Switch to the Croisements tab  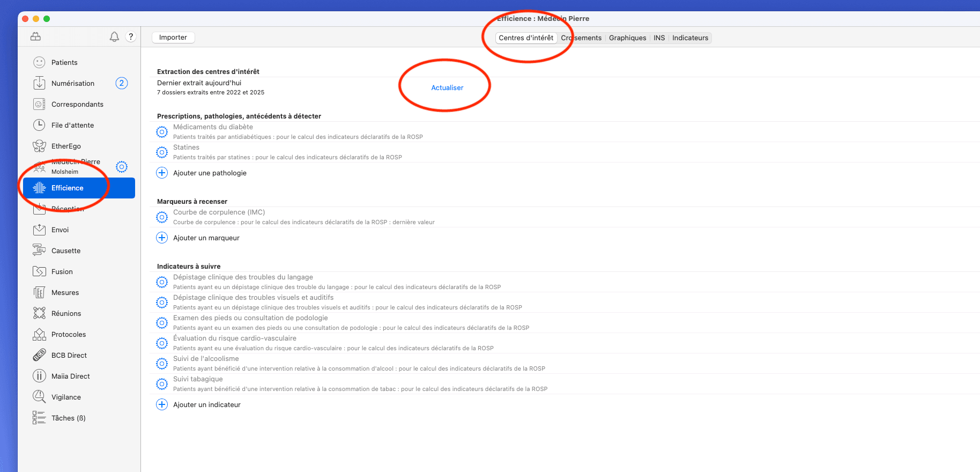coord(581,38)
